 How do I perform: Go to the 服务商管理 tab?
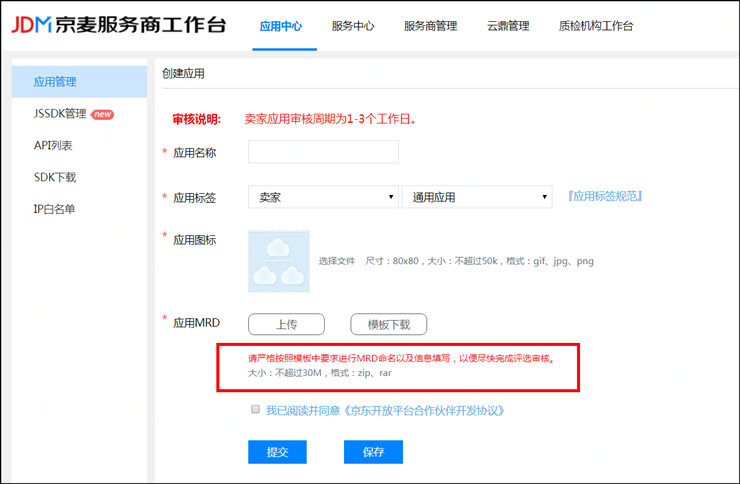point(430,26)
